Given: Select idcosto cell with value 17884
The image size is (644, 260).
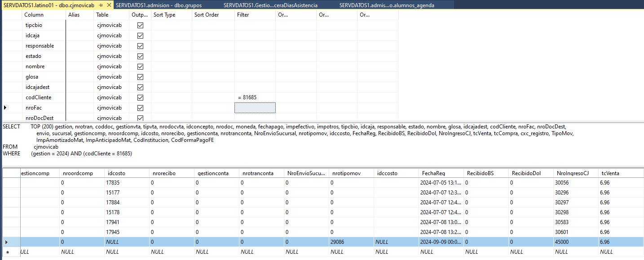Looking at the screenshot, I should coord(127,203).
